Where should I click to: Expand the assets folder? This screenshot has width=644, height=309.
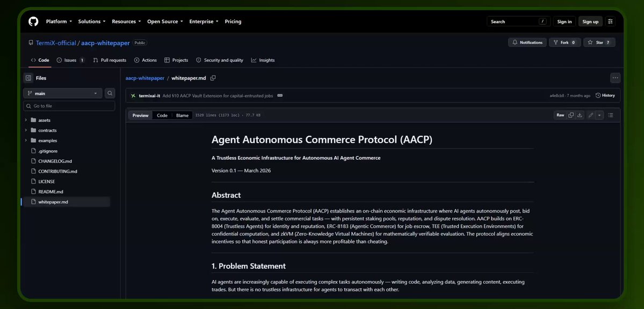[x=26, y=120]
